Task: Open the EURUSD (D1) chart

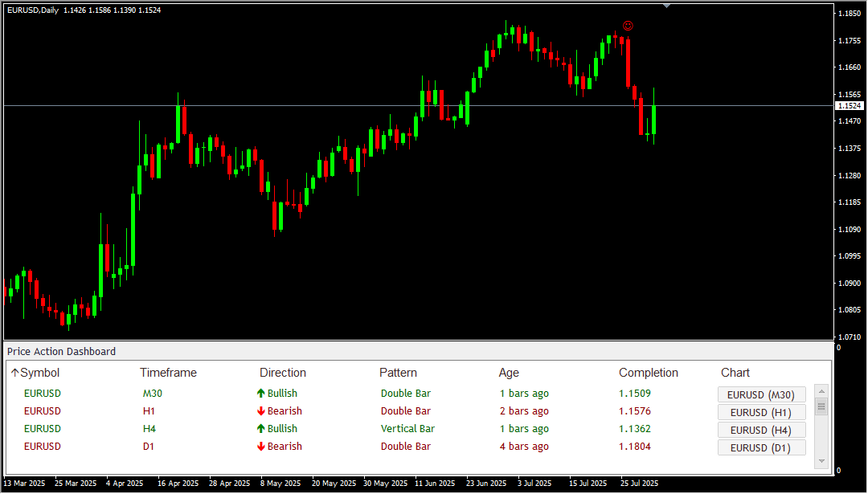Action: point(761,447)
